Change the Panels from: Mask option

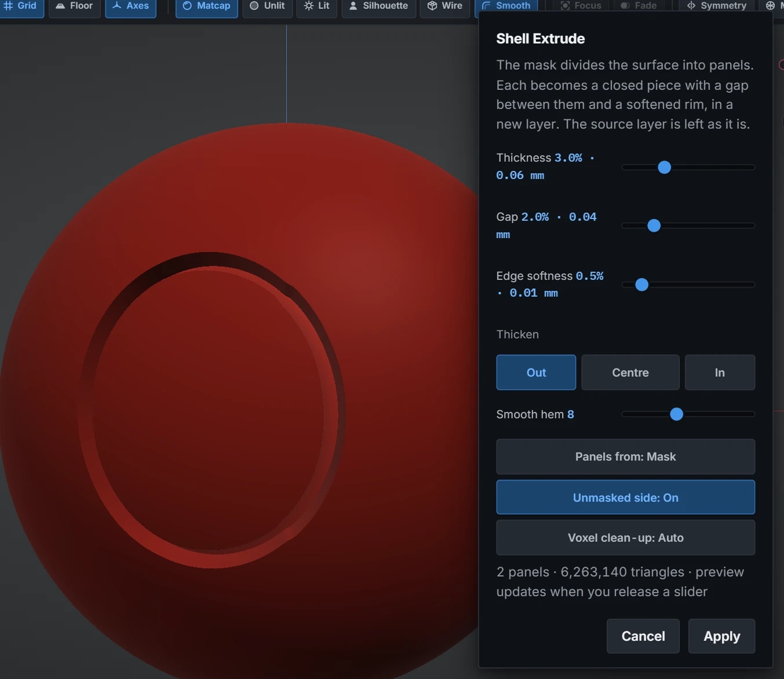coord(626,457)
